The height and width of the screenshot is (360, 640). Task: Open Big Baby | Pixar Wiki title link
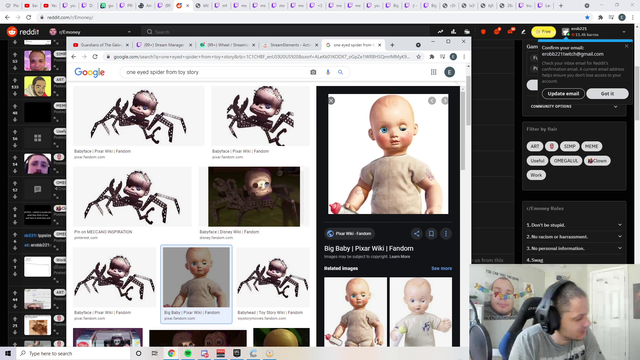point(369,248)
